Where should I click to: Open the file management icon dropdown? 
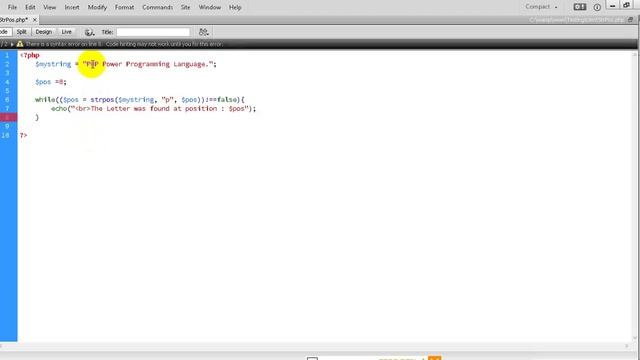point(204,32)
